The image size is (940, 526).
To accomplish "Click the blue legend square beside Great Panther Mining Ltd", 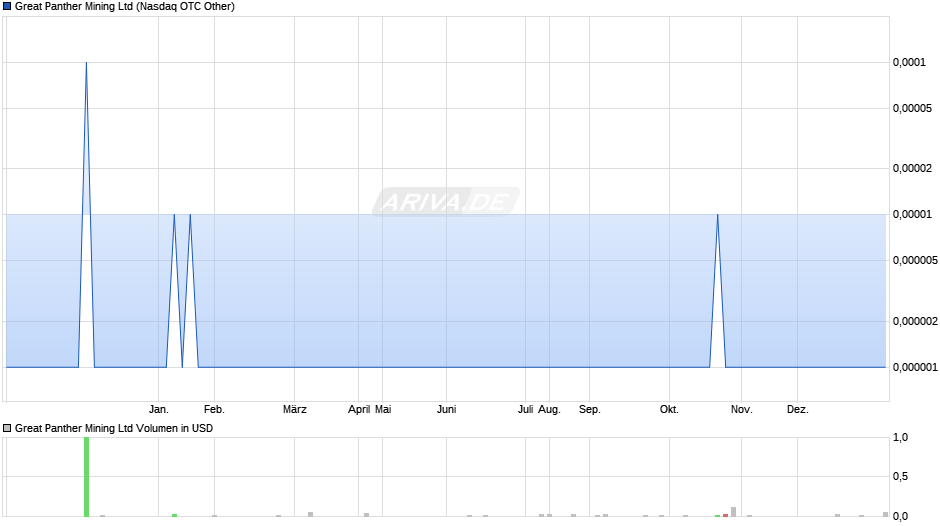I will pos(7,7).
